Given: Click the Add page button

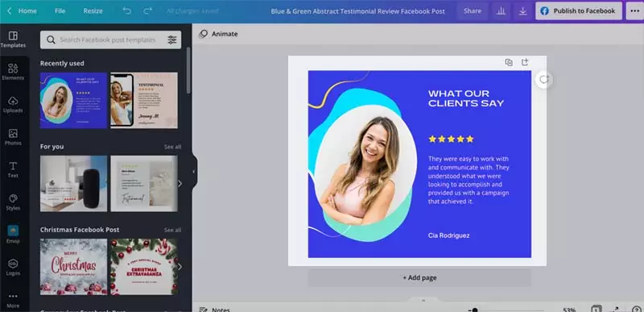Looking at the screenshot, I should pyautogui.click(x=419, y=278).
